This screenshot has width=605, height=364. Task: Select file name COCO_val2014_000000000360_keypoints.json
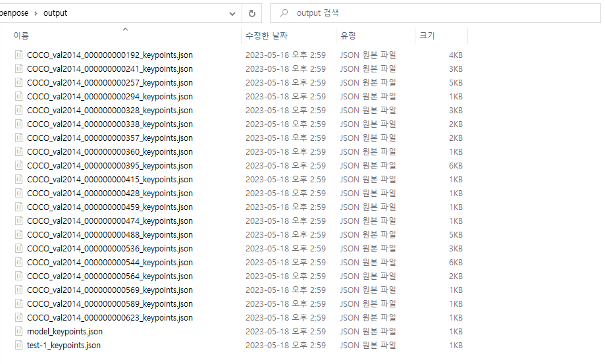click(110, 152)
